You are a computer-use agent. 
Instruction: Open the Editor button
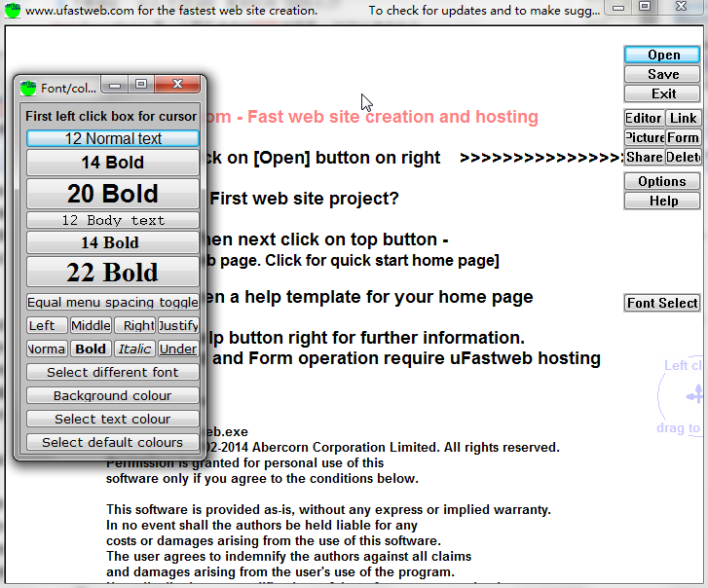point(644,118)
